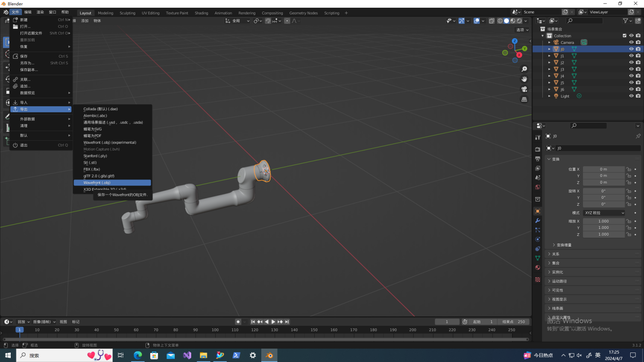
Task: Hide J3 object with eye icon
Action: tap(632, 69)
